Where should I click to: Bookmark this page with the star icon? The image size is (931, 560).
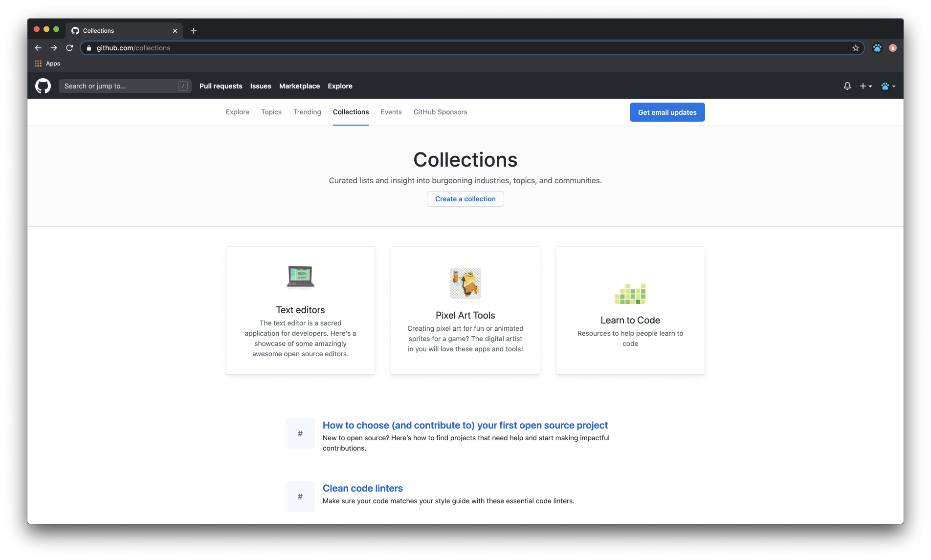tap(856, 47)
